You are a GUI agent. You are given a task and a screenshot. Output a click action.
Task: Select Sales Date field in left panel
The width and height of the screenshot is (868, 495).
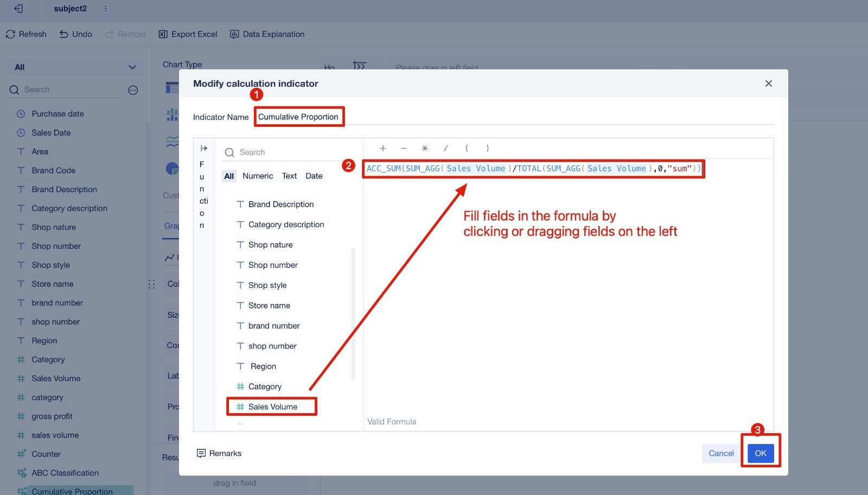click(51, 133)
